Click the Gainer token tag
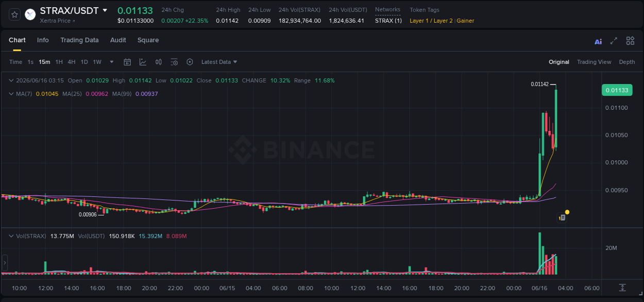The image size is (644, 302). 465,21
